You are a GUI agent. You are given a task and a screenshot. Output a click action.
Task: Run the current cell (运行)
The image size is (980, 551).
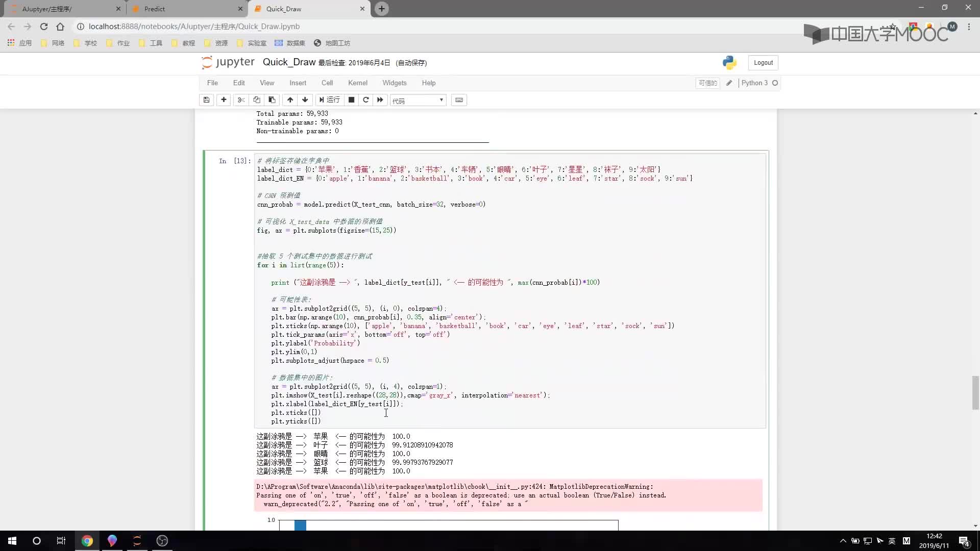(x=329, y=100)
